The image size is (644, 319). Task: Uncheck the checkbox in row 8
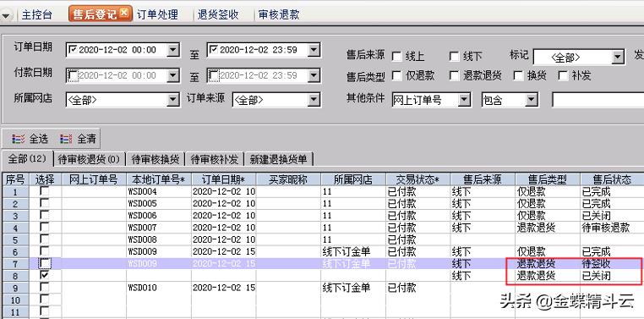(x=44, y=275)
